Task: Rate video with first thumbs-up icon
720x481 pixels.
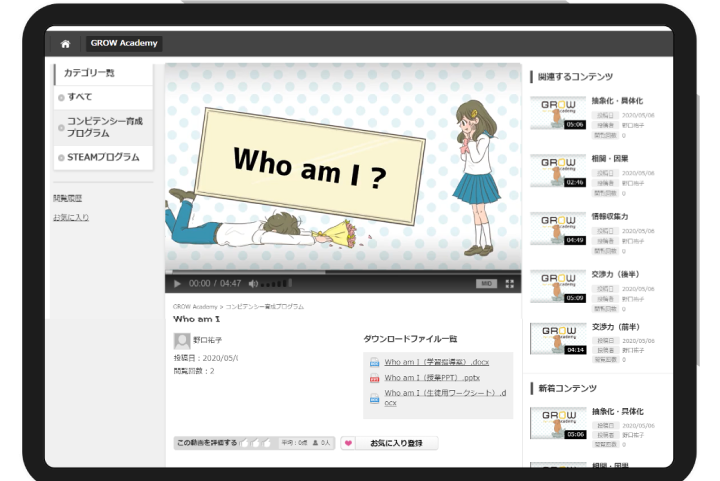Action: click(244, 443)
